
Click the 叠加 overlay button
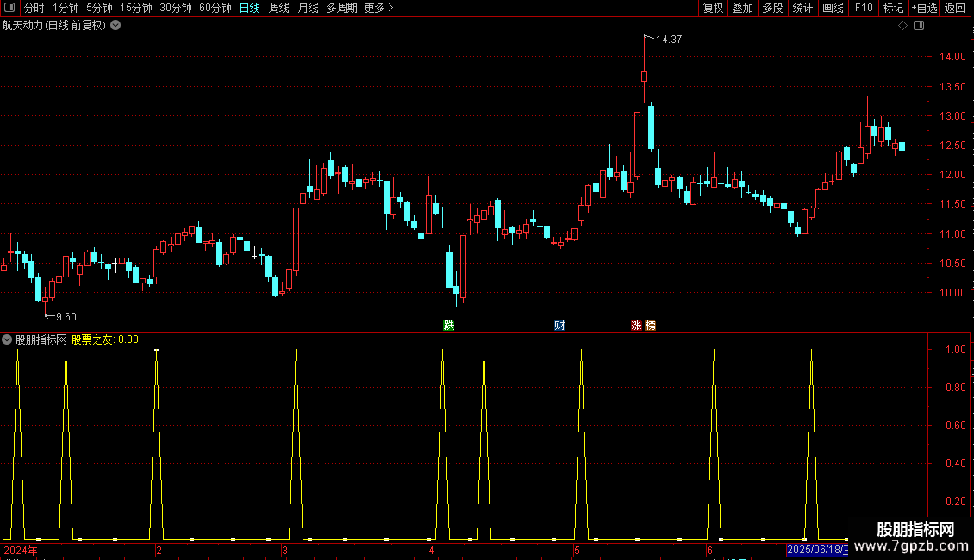[x=742, y=8]
